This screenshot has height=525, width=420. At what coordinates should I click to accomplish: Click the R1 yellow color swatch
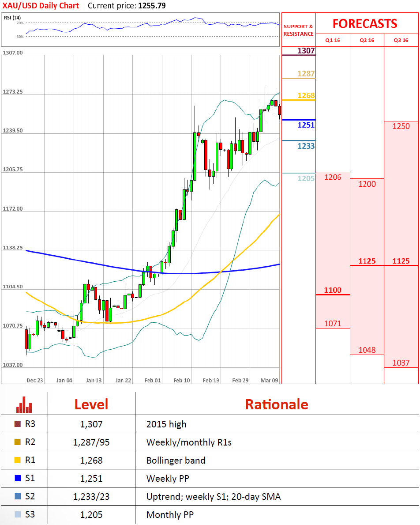[x=18, y=461]
